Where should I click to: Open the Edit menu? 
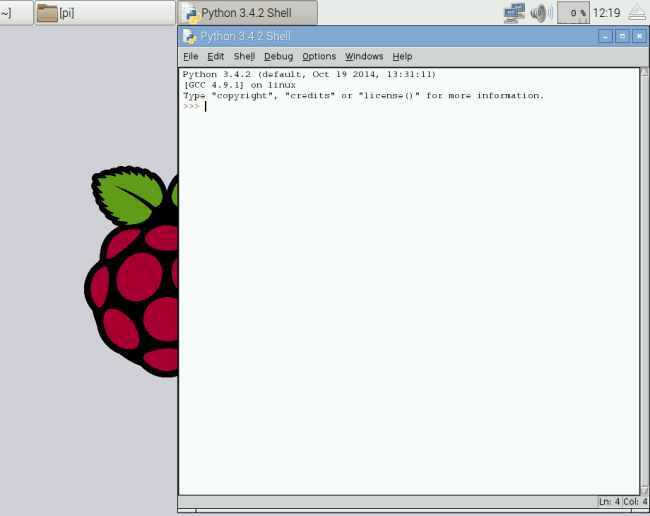(x=216, y=56)
